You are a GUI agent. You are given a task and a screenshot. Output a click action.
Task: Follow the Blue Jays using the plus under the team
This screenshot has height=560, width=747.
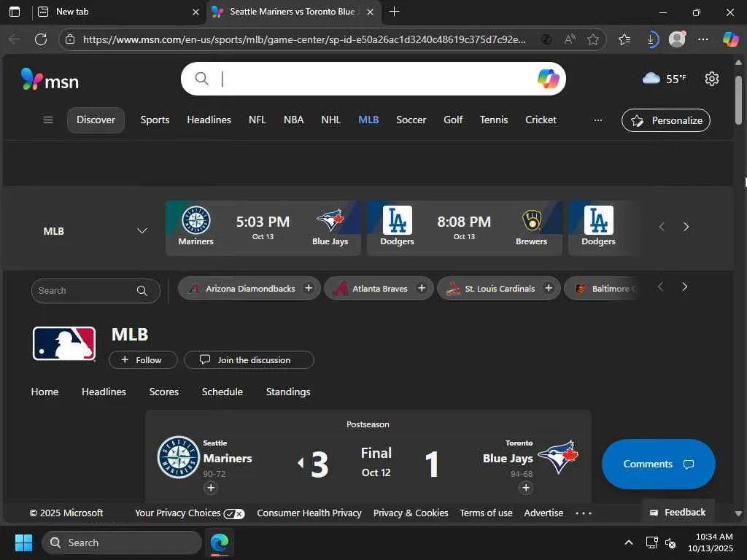[525, 488]
